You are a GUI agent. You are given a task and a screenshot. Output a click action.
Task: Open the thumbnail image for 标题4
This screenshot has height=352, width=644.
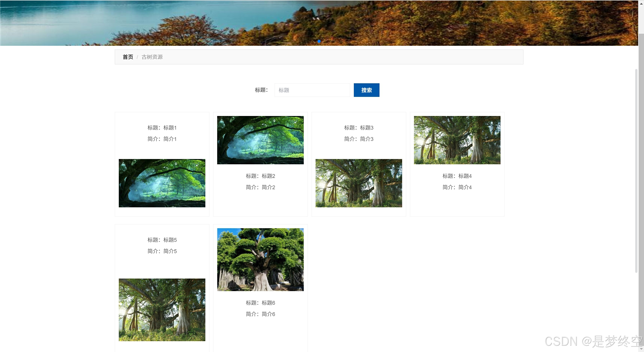point(457,140)
